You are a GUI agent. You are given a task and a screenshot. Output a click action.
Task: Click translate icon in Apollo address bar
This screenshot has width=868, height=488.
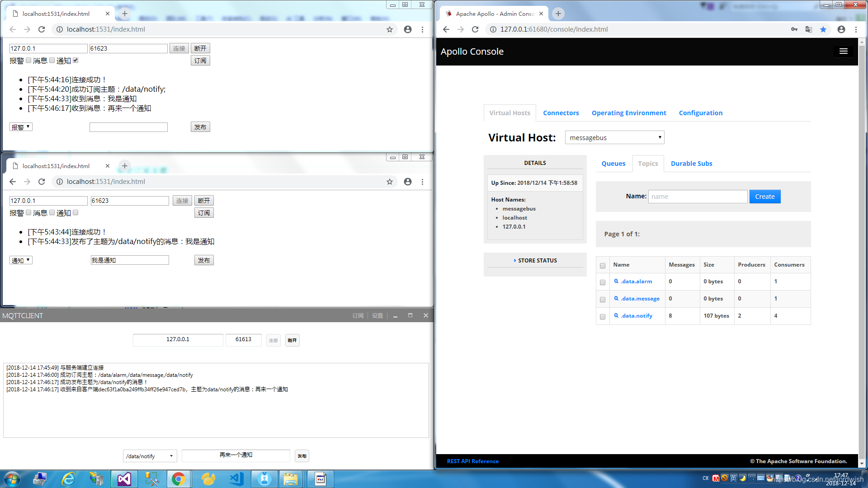(x=809, y=29)
